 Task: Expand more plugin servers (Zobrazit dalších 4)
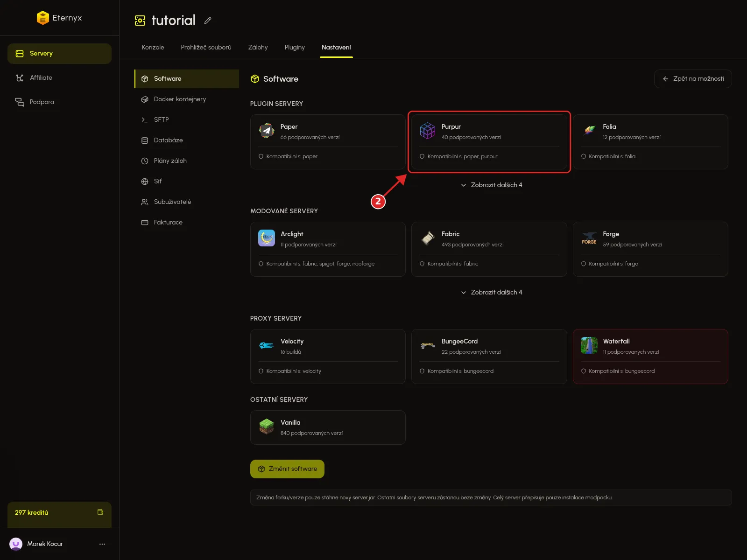(x=491, y=185)
